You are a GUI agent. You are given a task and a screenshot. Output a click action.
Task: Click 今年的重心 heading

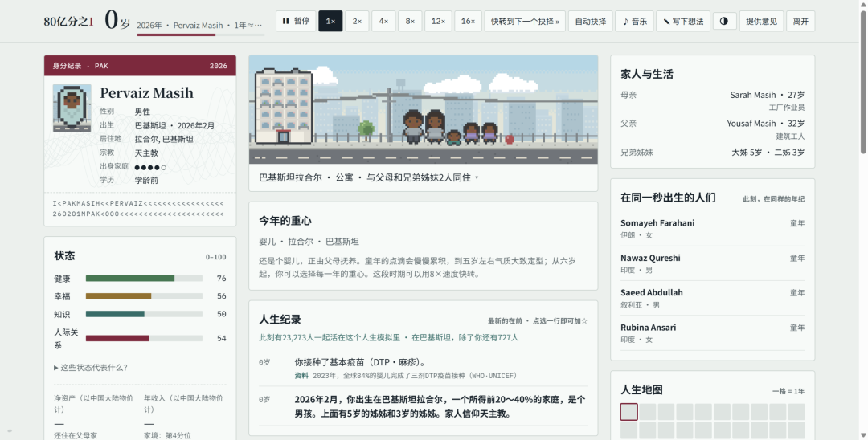[285, 221]
